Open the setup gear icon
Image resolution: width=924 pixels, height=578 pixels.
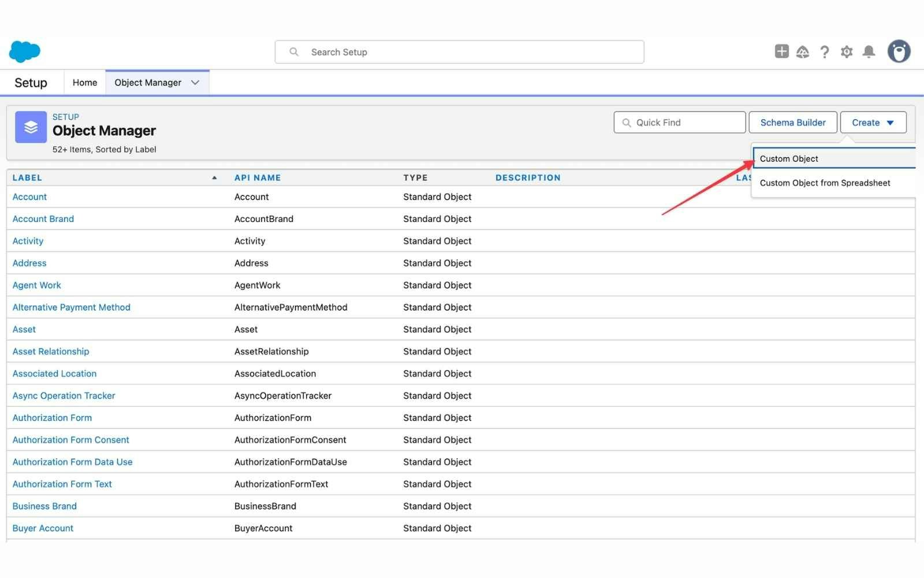coord(847,52)
